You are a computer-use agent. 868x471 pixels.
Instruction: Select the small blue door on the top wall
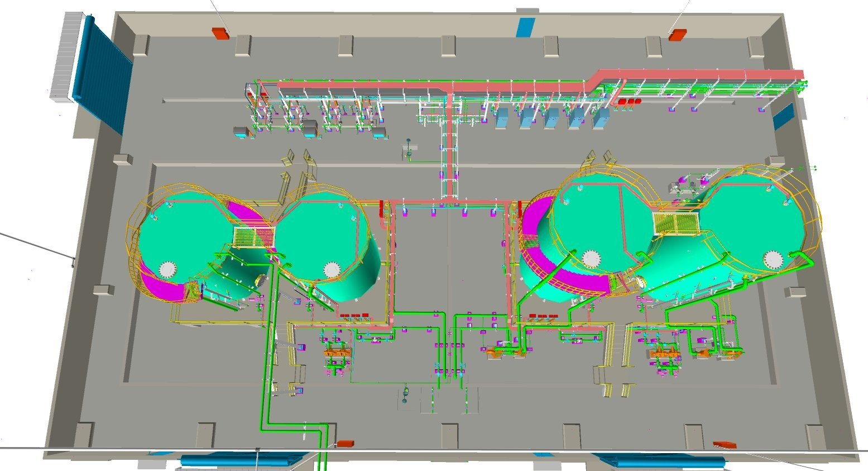pyautogui.click(x=525, y=27)
